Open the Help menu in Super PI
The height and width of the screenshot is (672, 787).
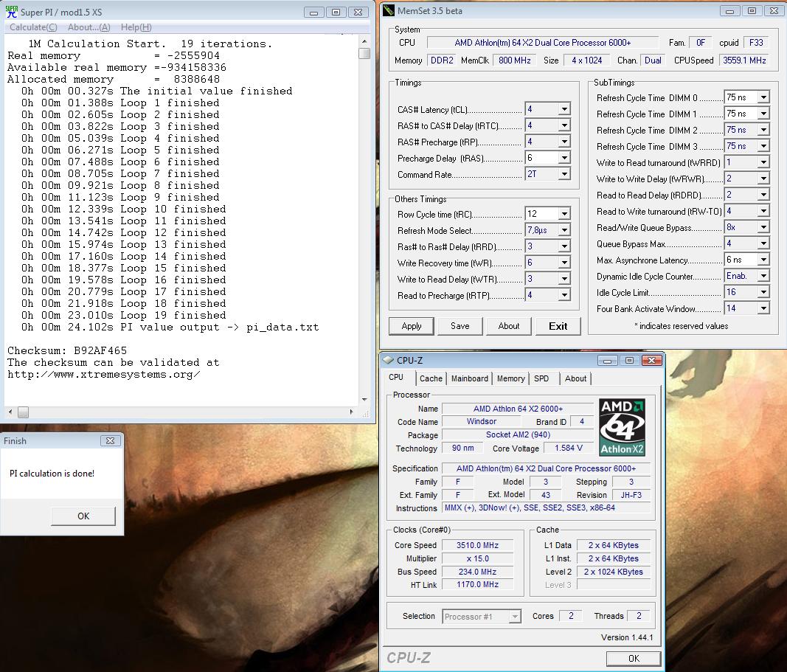[x=136, y=27]
